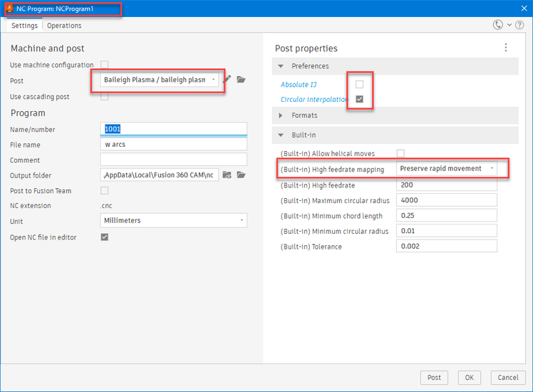Screen dimensions: 533x392
Task: Click the Post button
Action: [434, 377]
